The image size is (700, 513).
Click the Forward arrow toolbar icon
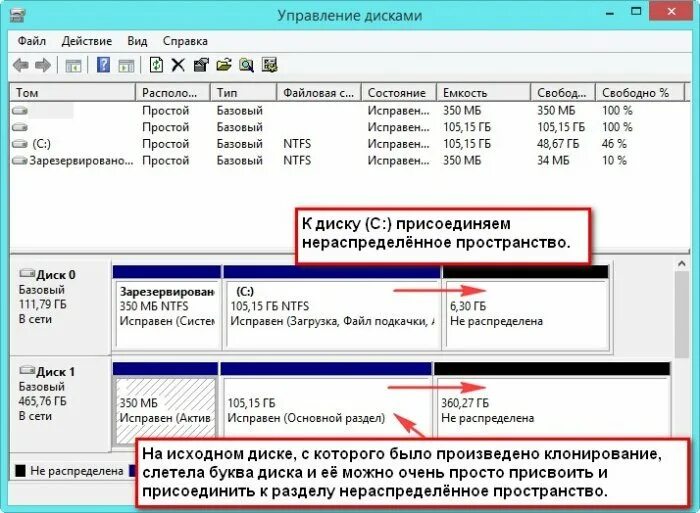point(43,65)
